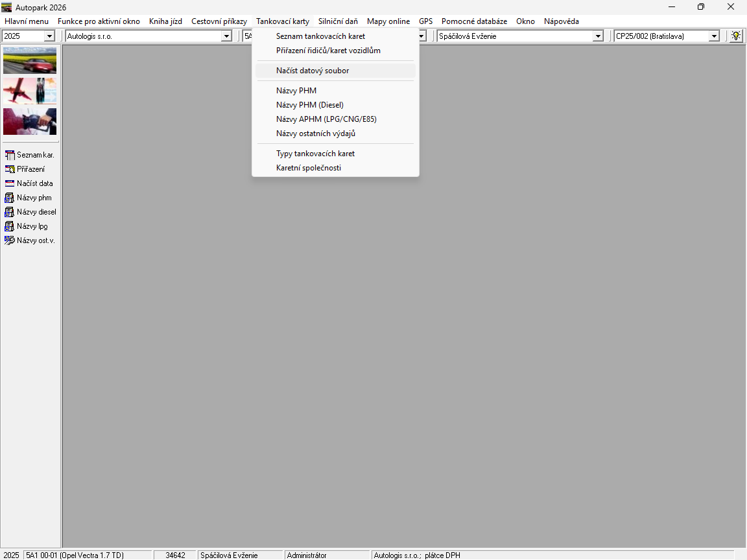
Task: Open the CP25/002 (Bratislava) dropdown
Action: 714,36
